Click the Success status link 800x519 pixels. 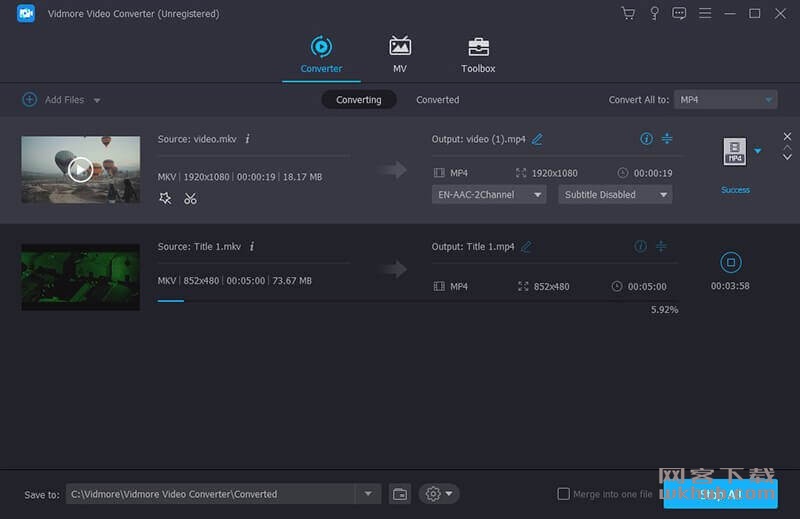[735, 190]
